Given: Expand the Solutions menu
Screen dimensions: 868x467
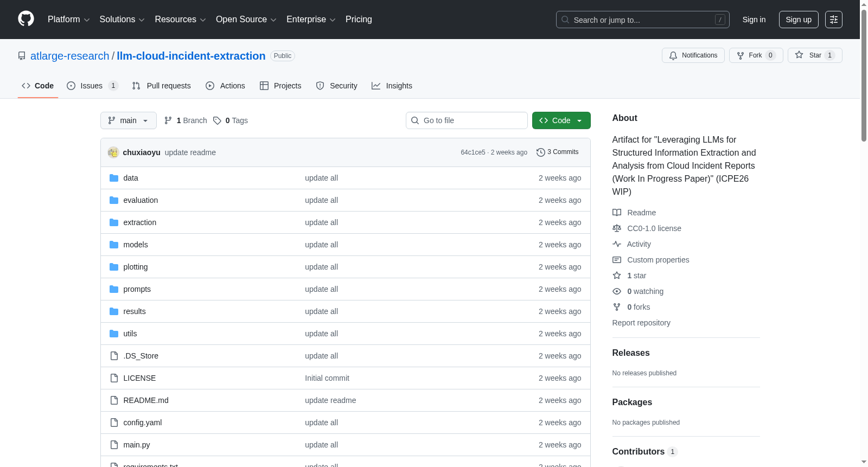Looking at the screenshot, I should tap(122, 20).
